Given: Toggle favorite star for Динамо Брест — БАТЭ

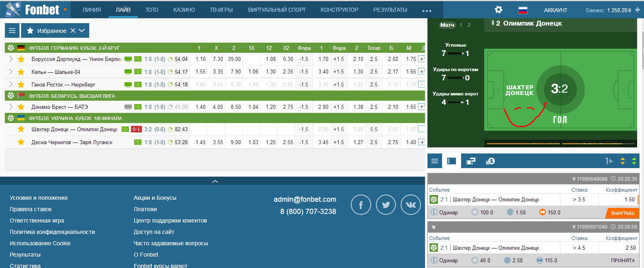Looking at the screenshot, I should [21, 107].
